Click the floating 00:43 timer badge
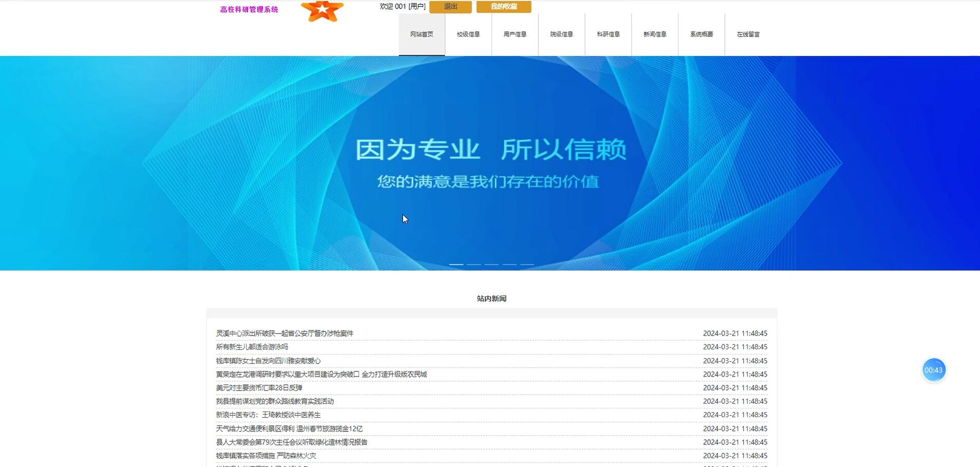Image resolution: width=980 pixels, height=467 pixels. coord(934,369)
